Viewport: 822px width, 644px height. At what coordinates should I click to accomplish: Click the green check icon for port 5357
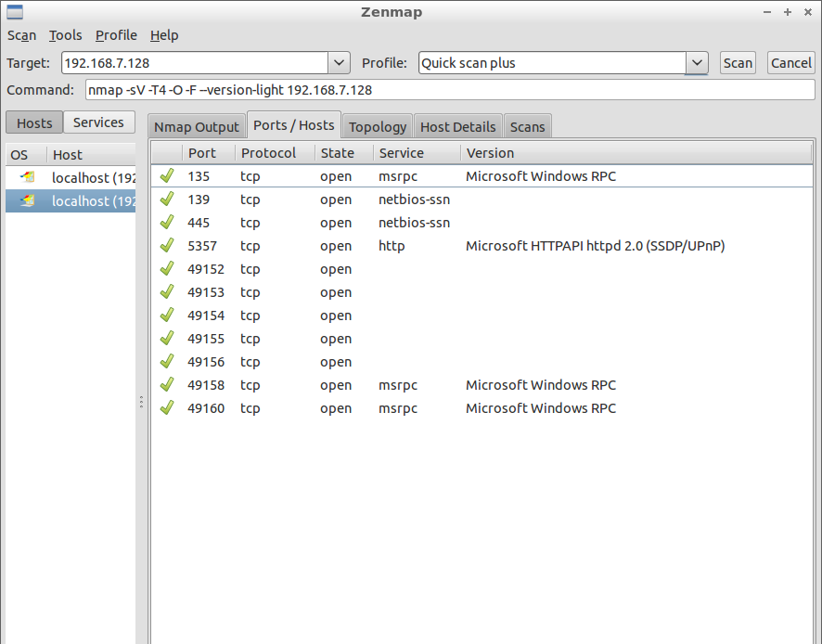coord(167,245)
